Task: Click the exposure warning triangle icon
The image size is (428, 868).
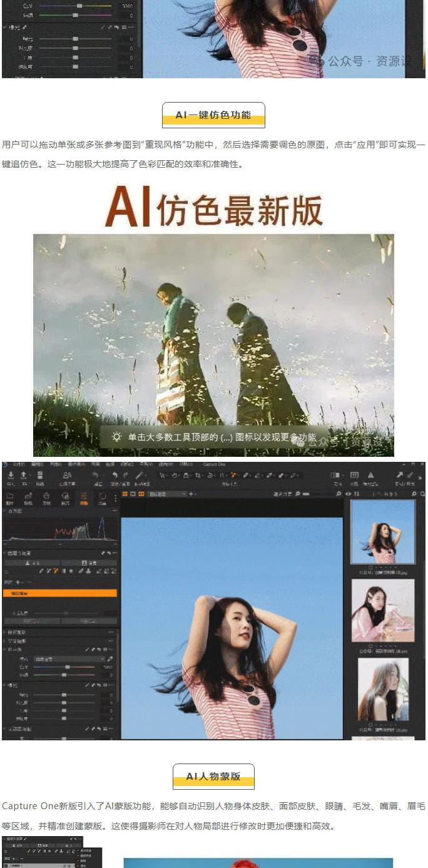Action: pyautogui.click(x=370, y=475)
